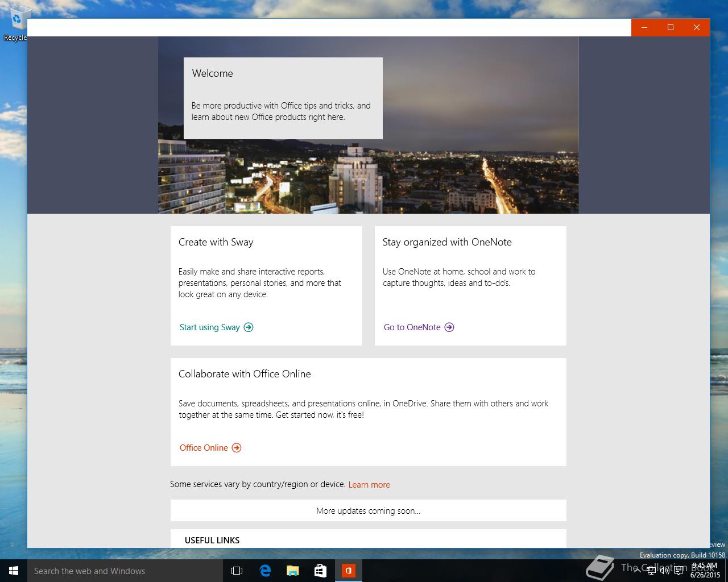Follow the Go to OneNote link
Screen dimensions: 728x582
(x=412, y=327)
